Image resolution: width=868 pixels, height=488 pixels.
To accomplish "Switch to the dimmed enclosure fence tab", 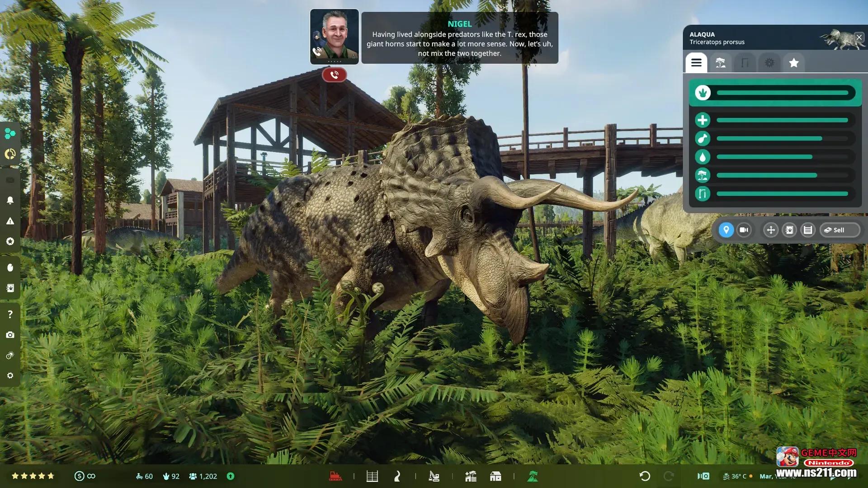I will coord(745,63).
